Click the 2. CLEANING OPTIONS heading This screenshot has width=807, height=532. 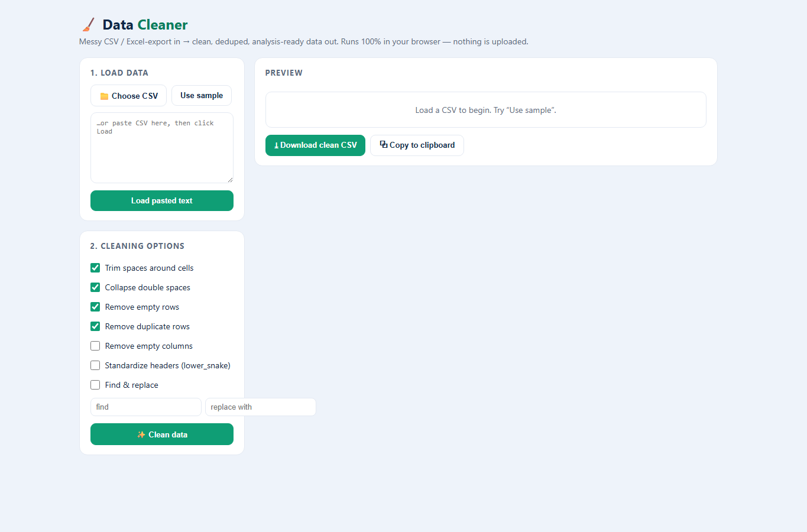137,246
